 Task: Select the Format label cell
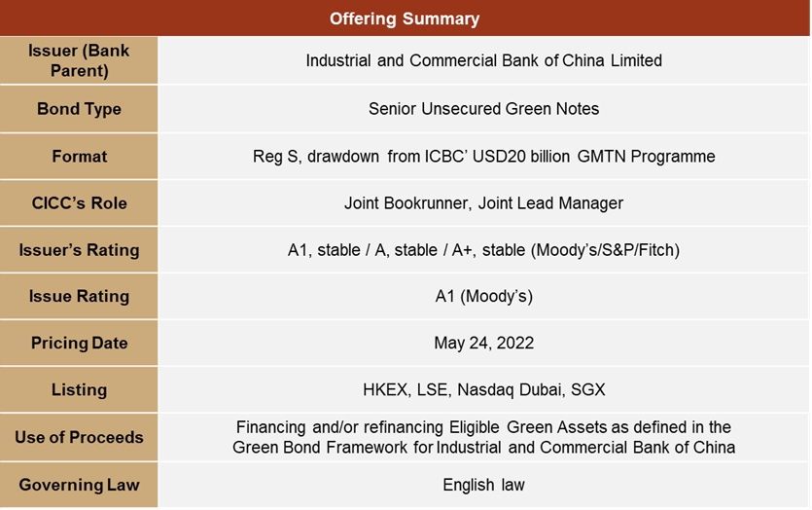pyautogui.click(x=79, y=156)
